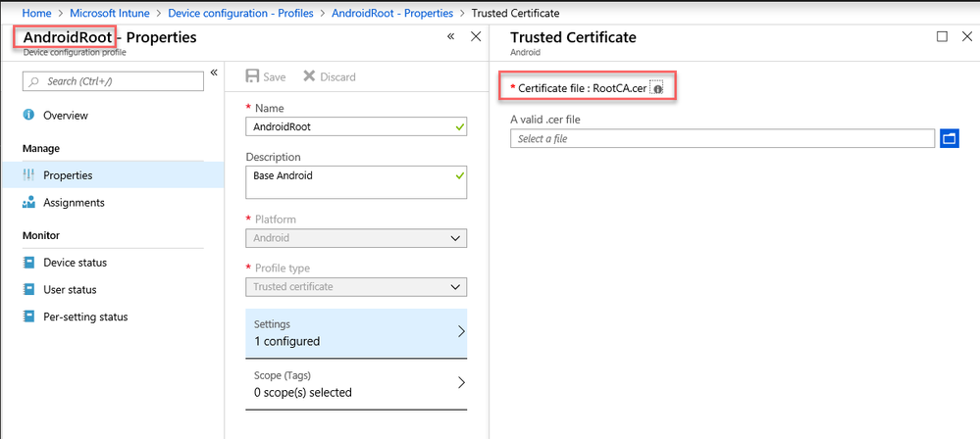The height and width of the screenshot is (439, 980).
Task: Click the Monitor section heading
Action: (x=41, y=235)
